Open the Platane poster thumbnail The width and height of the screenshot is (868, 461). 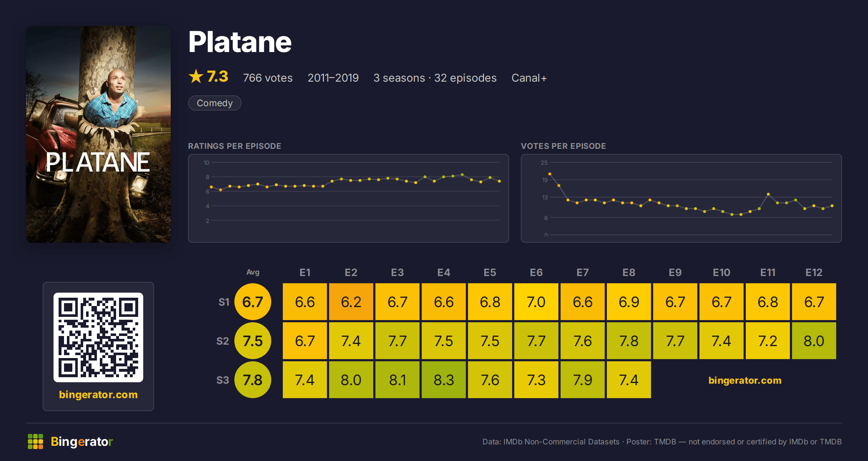[x=98, y=134]
